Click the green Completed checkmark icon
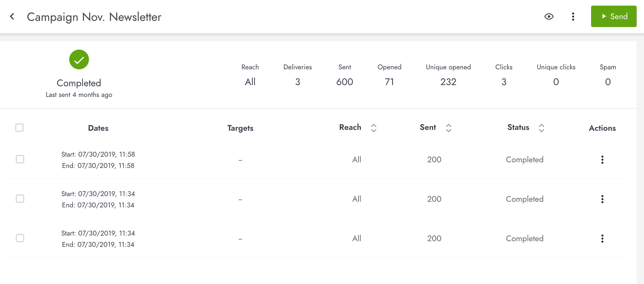The width and height of the screenshot is (644, 284). click(79, 59)
